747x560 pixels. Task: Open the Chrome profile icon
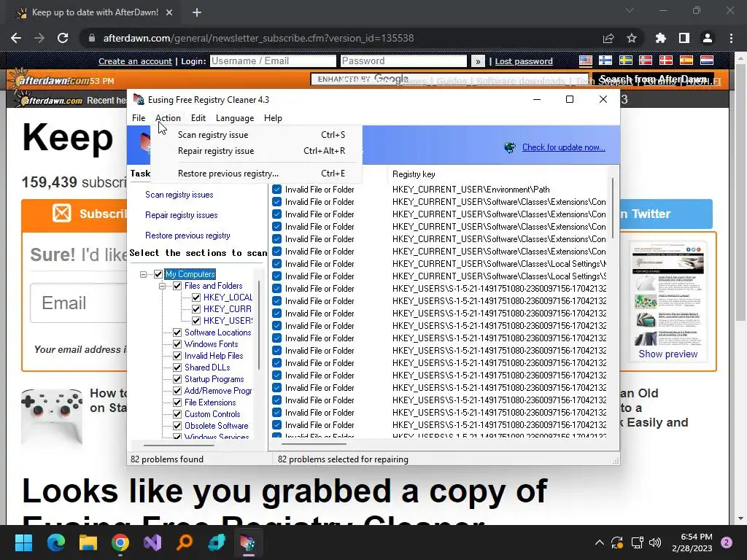(708, 38)
